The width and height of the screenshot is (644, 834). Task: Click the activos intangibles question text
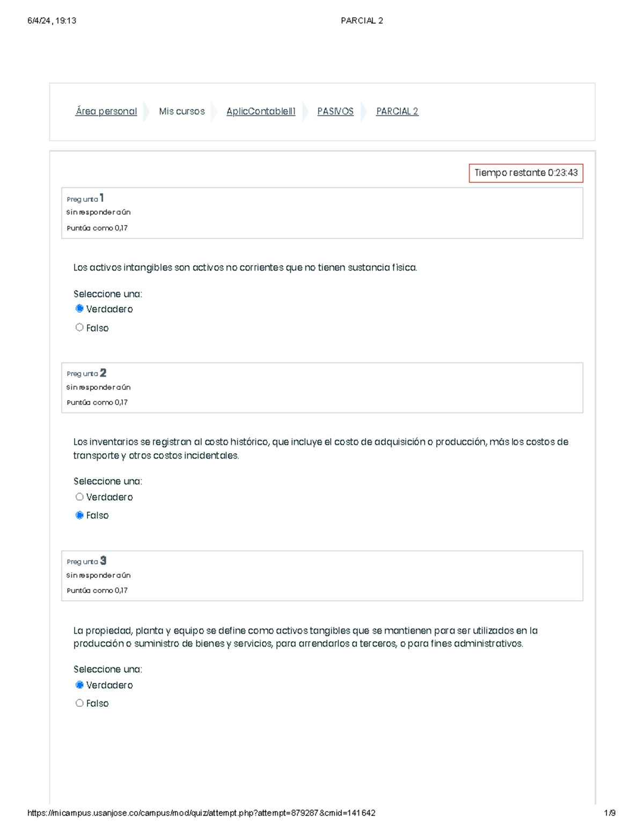pyautogui.click(x=245, y=267)
